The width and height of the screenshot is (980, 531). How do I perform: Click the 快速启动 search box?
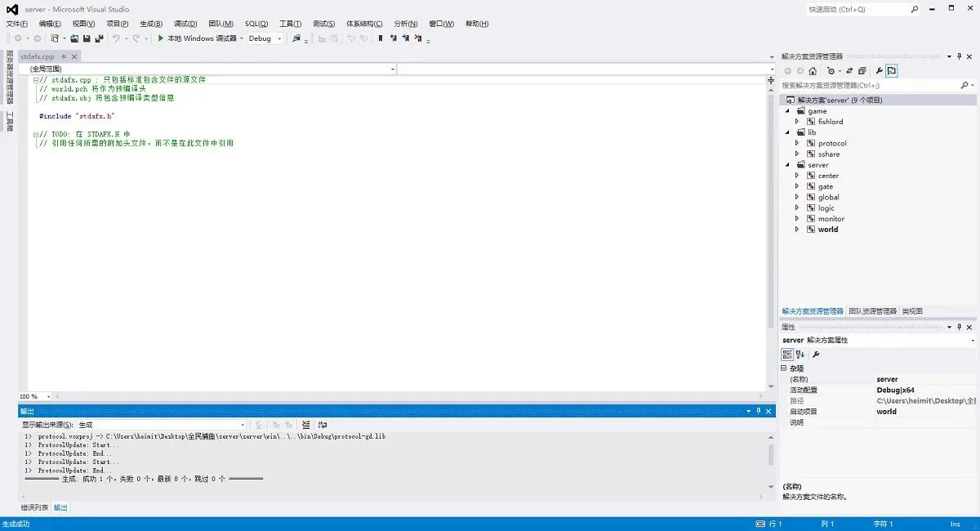click(862, 9)
